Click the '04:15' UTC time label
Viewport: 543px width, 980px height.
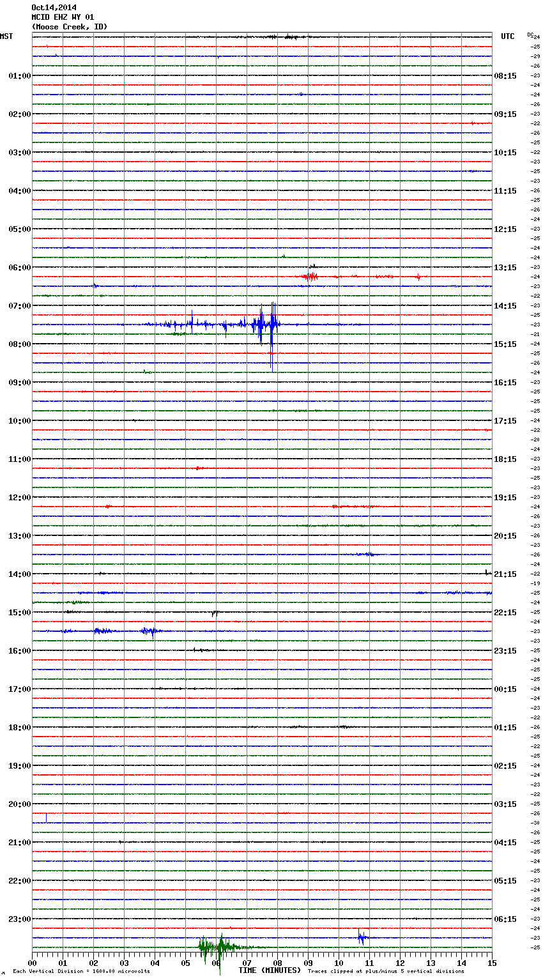click(x=505, y=843)
